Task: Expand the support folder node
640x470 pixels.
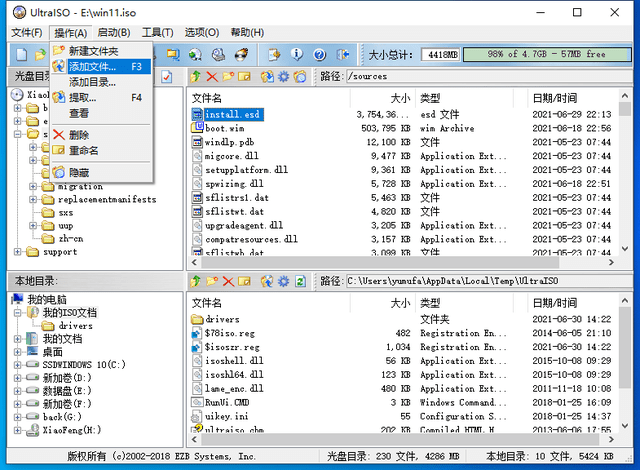Action: coord(17,252)
